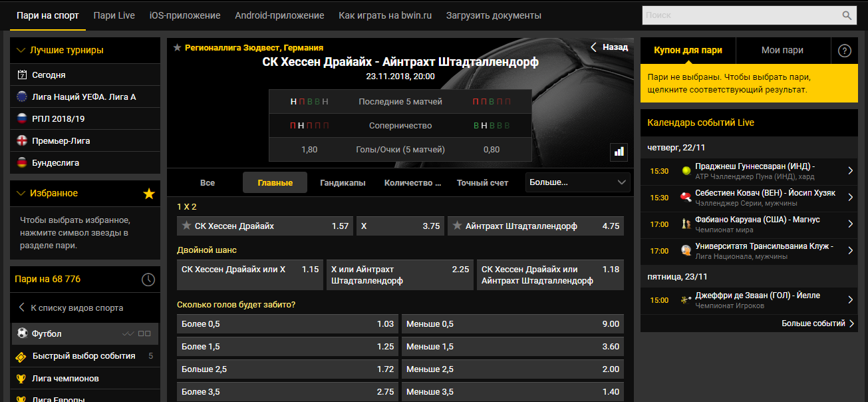The image size is (868, 402).
Task: Select Меньше 2,5 goals at 2.00
Action: (x=513, y=369)
